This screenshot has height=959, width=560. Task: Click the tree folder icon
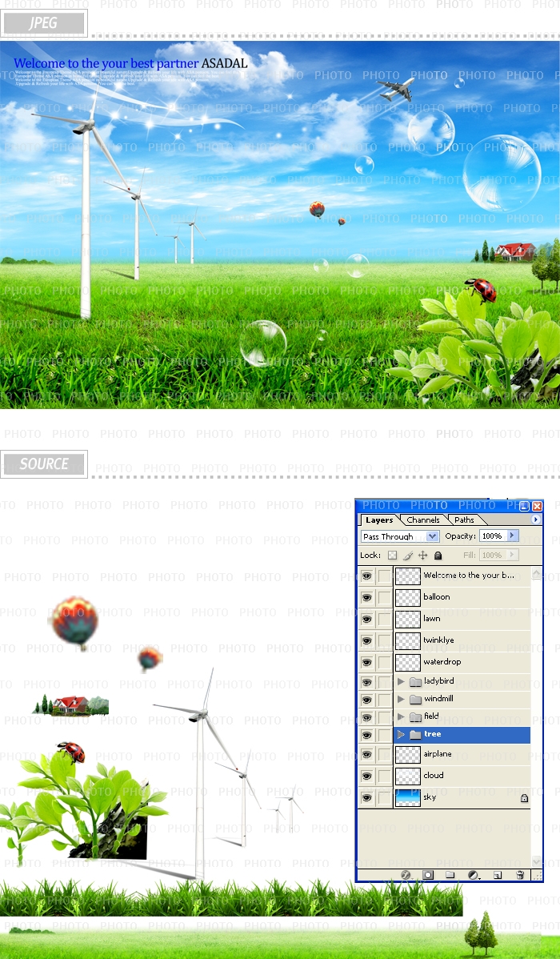[416, 735]
